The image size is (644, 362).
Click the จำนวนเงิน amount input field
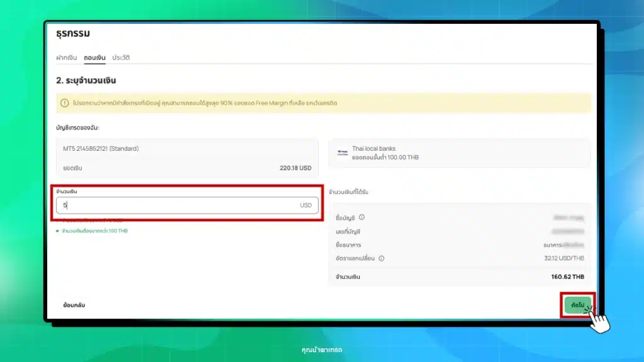176,205
